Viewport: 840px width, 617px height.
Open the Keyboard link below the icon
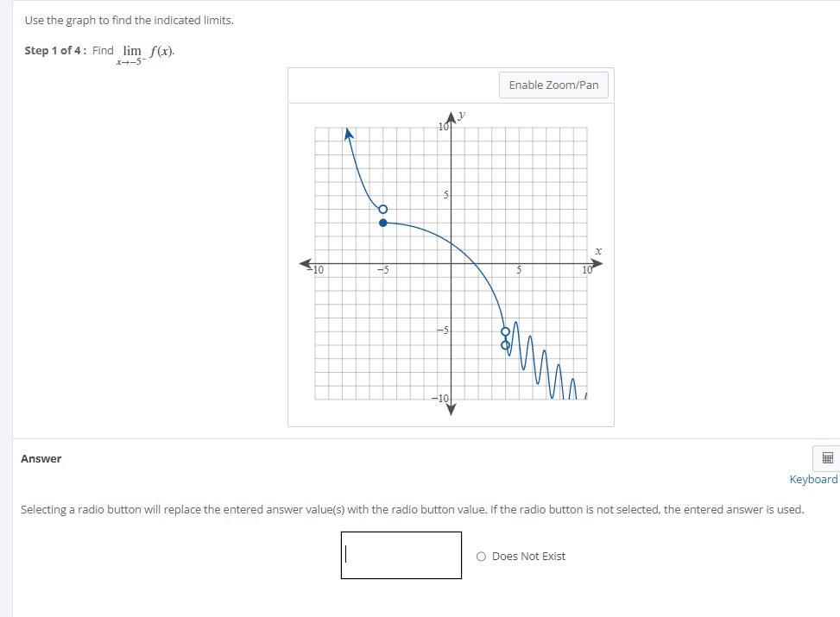coord(813,479)
